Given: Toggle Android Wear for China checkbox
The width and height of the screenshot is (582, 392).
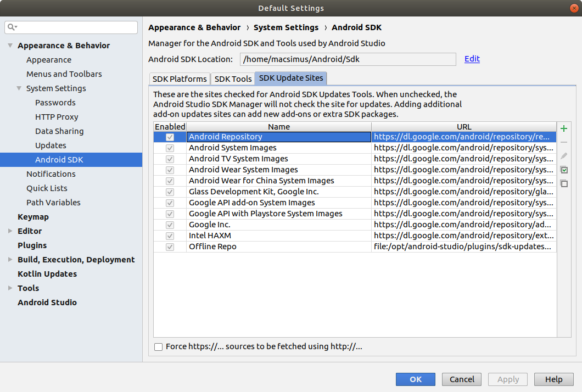Looking at the screenshot, I should point(170,181).
